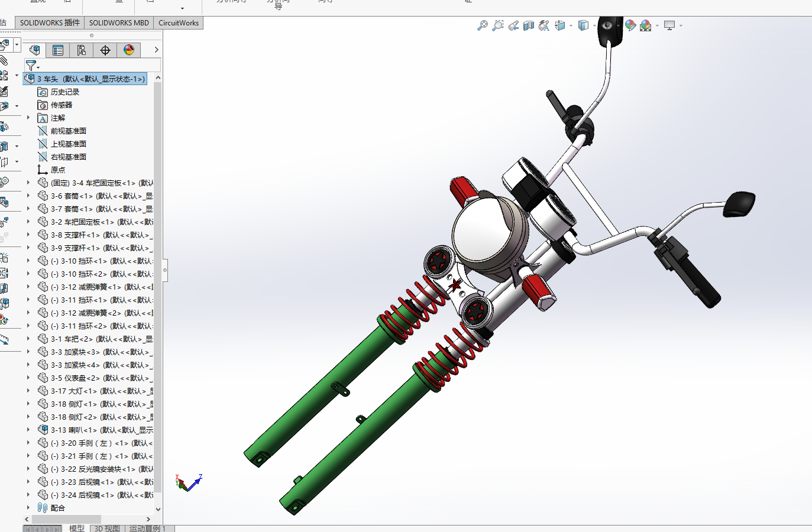
Task: Activate the Section View tool
Action: click(x=529, y=25)
